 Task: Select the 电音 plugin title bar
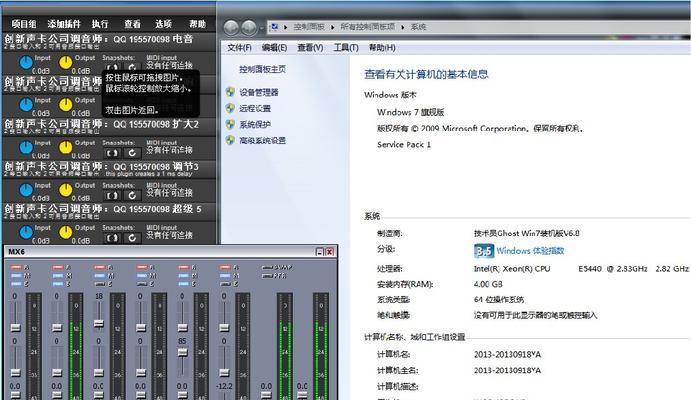109,41
